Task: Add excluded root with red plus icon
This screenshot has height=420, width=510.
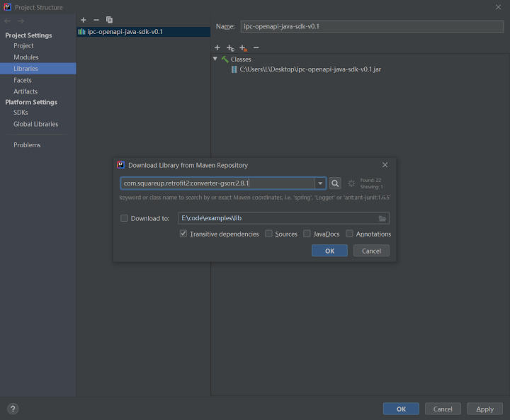Action: coord(243,48)
